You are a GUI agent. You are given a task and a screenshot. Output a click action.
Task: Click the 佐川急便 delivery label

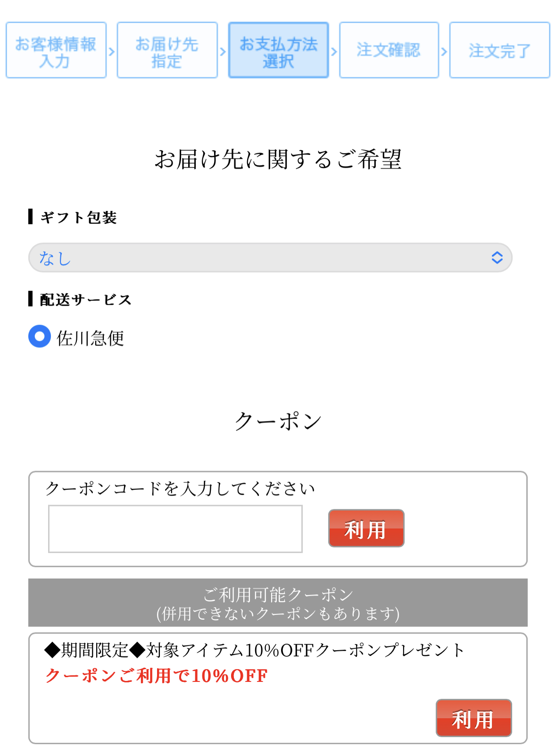[91, 338]
